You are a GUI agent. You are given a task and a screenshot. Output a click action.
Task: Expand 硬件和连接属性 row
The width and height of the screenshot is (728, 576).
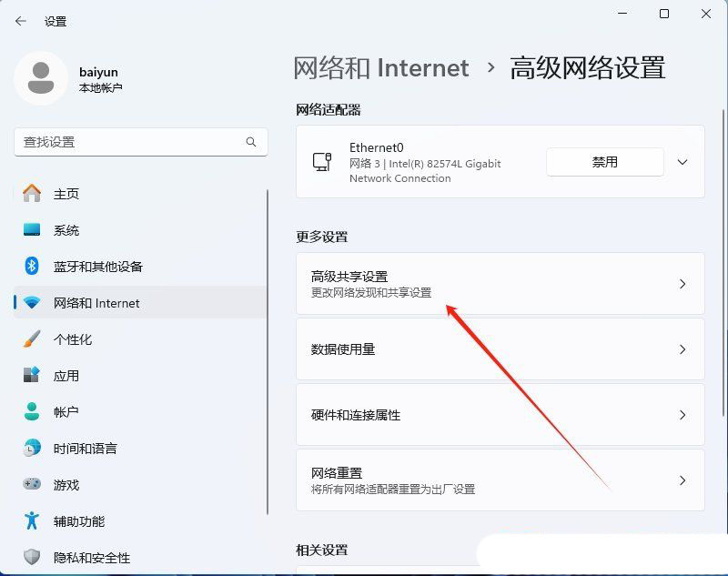pos(682,415)
